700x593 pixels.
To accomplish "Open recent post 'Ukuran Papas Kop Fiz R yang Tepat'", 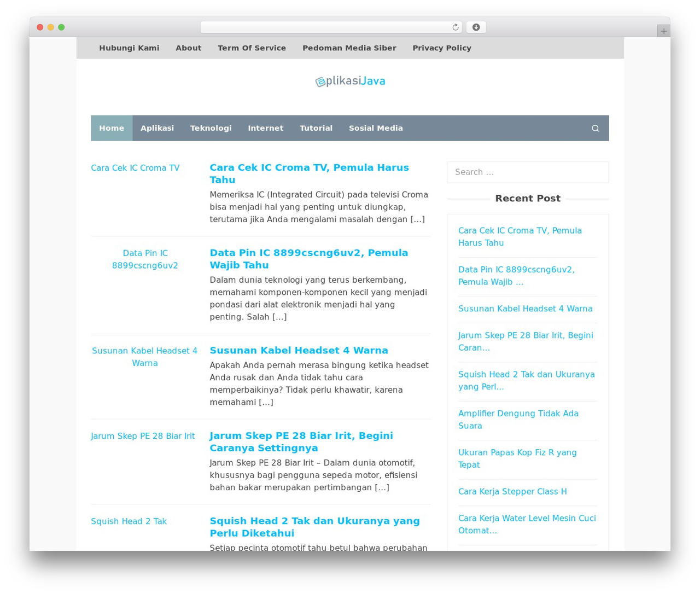I will pyautogui.click(x=517, y=458).
